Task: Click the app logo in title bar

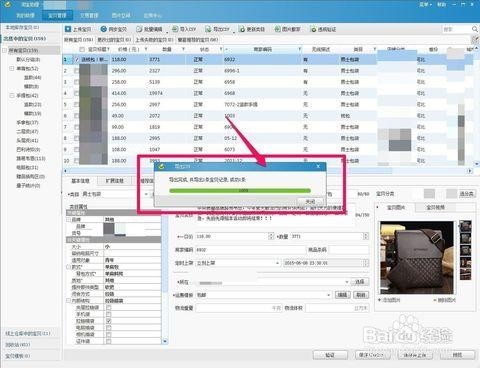Action: (x=7, y=5)
